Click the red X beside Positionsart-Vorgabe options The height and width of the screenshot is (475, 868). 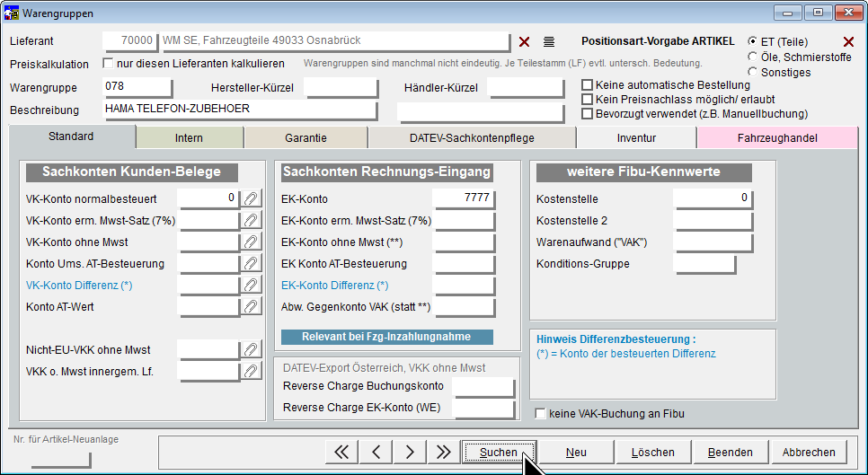click(847, 42)
